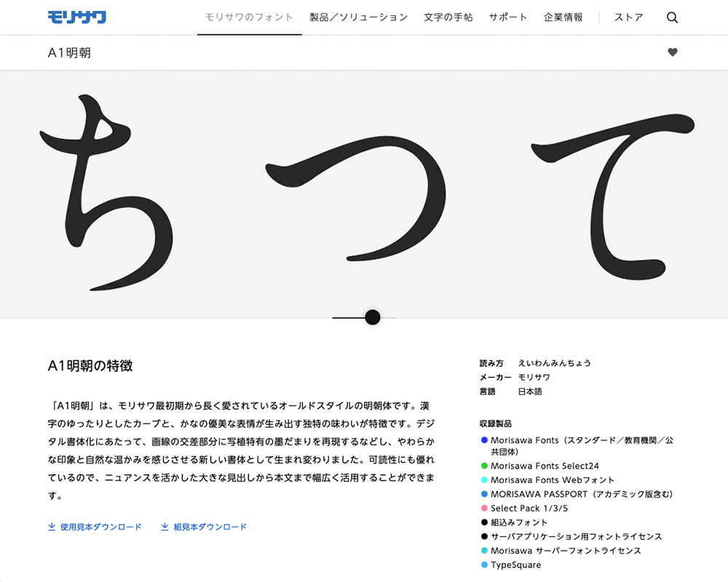Open Morisawa Fonts Select24 product link

545,466
